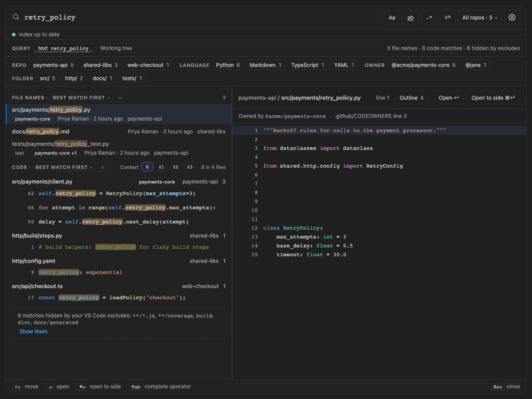Open src/api/checkout.ts result group
This screenshot has height=399, width=532.
point(119,286)
